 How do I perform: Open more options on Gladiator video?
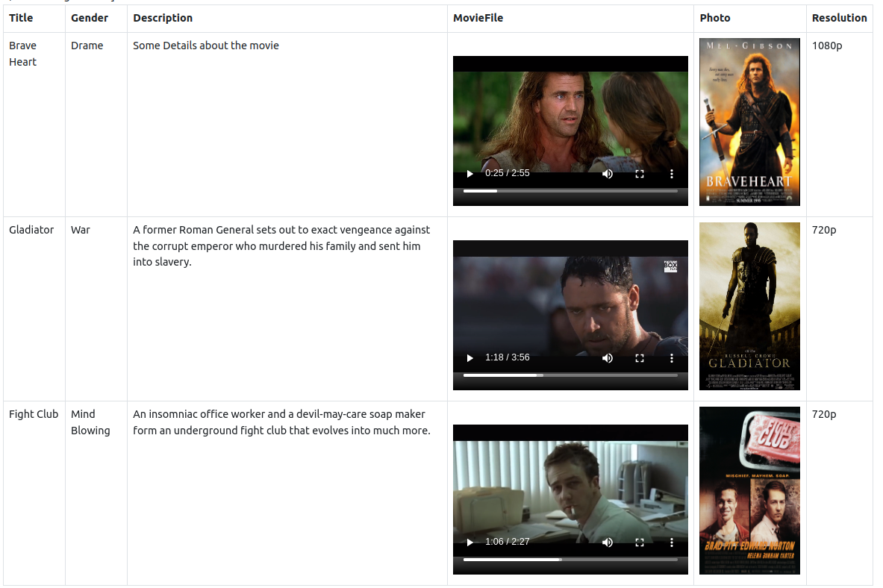point(671,357)
